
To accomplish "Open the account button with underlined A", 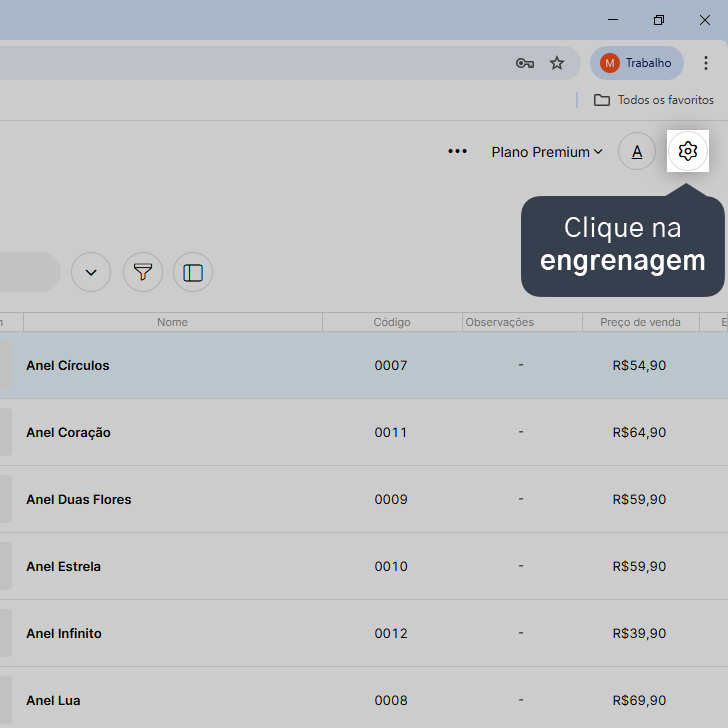I will (637, 151).
